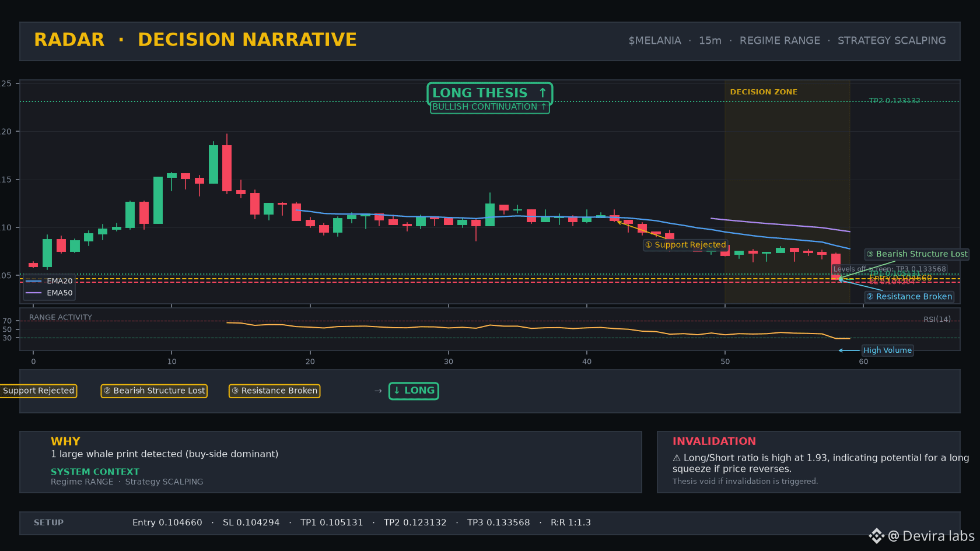Click the ② Resistance Broken chart annotation
Screen dimensions: 980x551
coord(909,297)
